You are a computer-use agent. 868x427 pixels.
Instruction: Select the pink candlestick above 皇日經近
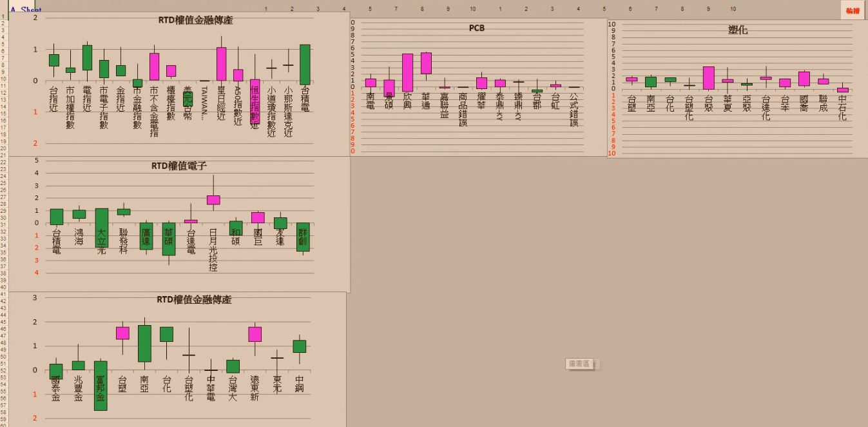221,64
